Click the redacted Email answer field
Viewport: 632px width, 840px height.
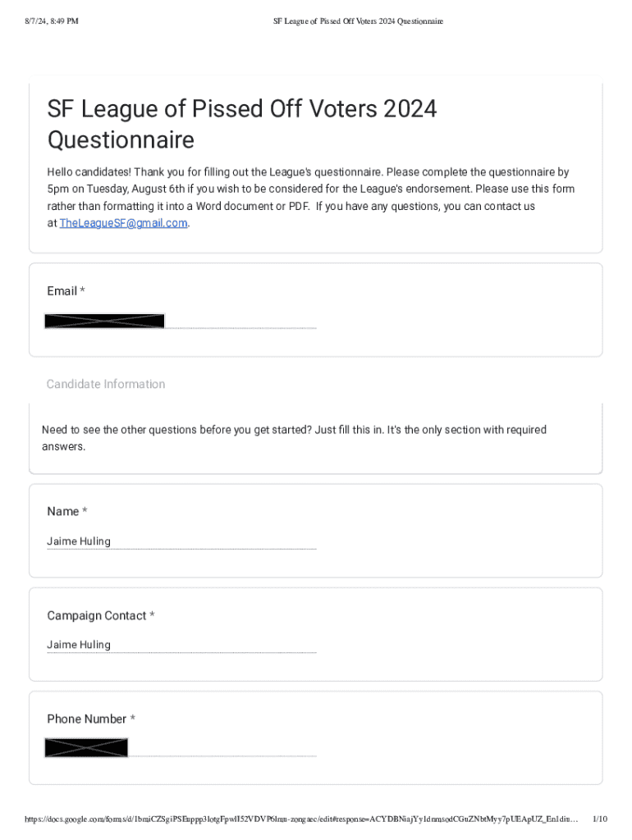[x=104, y=321]
